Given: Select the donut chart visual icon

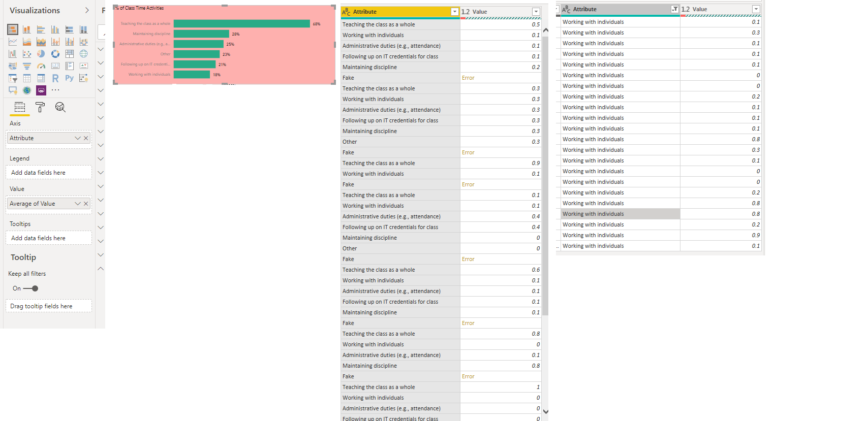Looking at the screenshot, I should point(55,54).
